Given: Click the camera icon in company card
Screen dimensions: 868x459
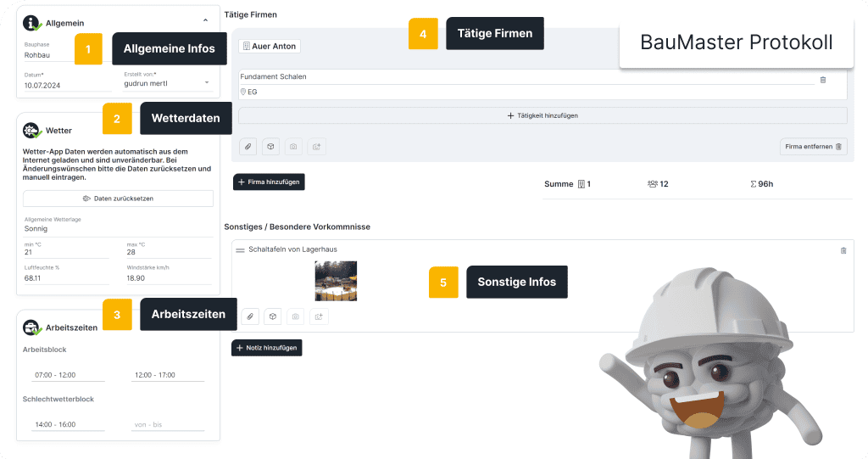Looking at the screenshot, I should tap(293, 147).
